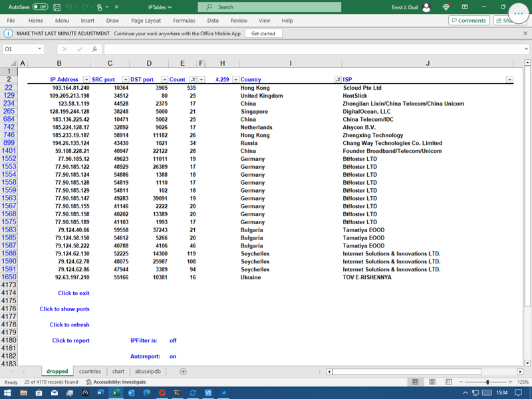Viewport: 532px width, 399px height.
Task: Open the Word icon in Windows taskbar
Action: 101,393
